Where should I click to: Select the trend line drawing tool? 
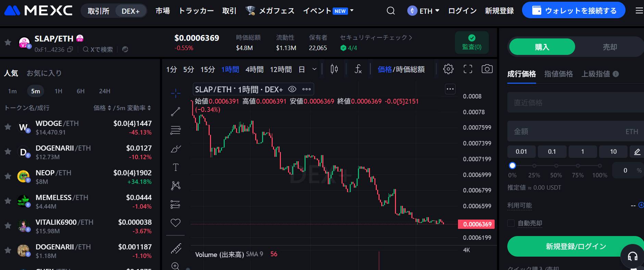click(x=175, y=111)
